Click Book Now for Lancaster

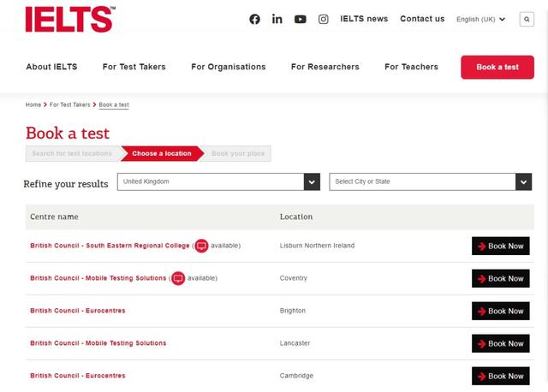point(500,343)
